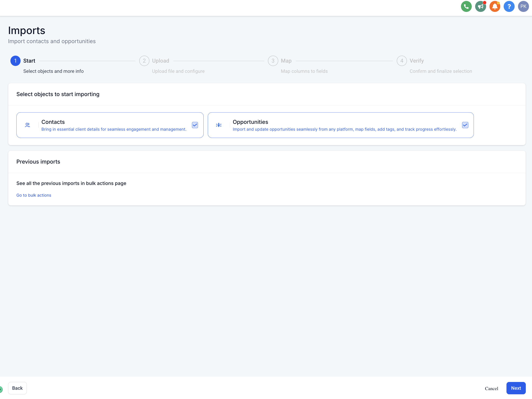Jump to the Map step

pyautogui.click(x=273, y=61)
